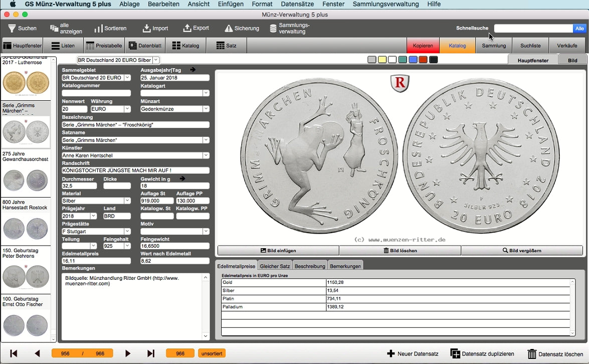
Task: Click the Suchen funnel icon
Action: (x=12, y=29)
